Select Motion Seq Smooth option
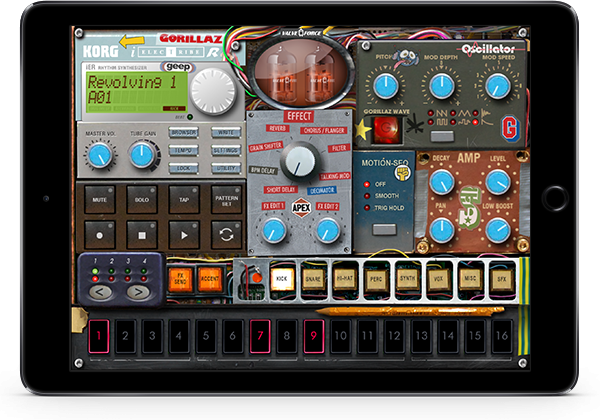The image size is (600, 420). pyautogui.click(x=382, y=196)
